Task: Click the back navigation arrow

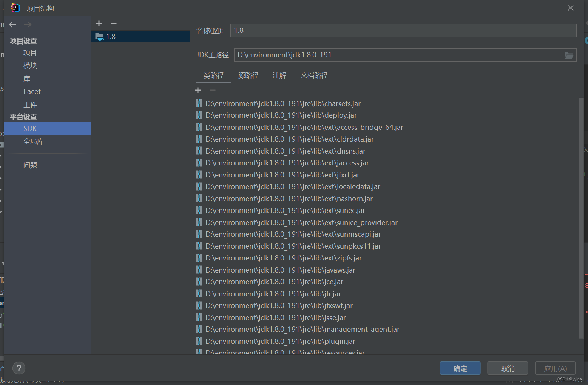Action: (13, 25)
